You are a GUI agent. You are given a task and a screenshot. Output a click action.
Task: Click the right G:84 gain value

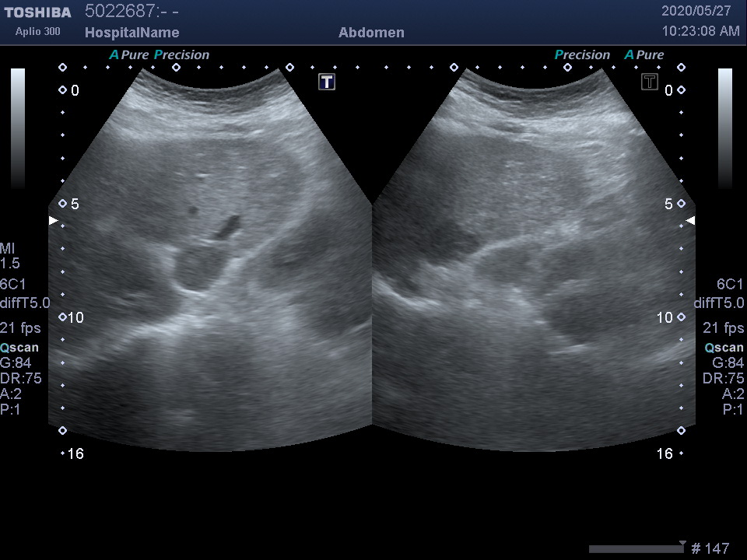click(728, 363)
